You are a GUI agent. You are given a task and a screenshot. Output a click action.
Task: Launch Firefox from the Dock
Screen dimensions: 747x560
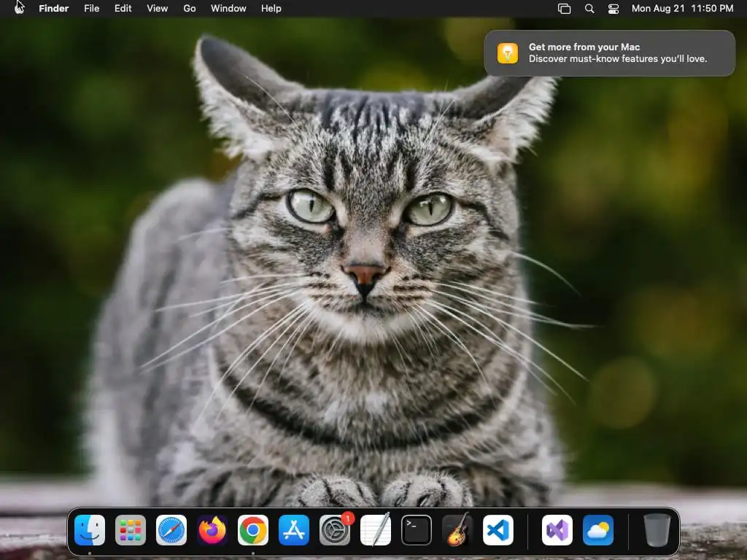click(x=212, y=530)
